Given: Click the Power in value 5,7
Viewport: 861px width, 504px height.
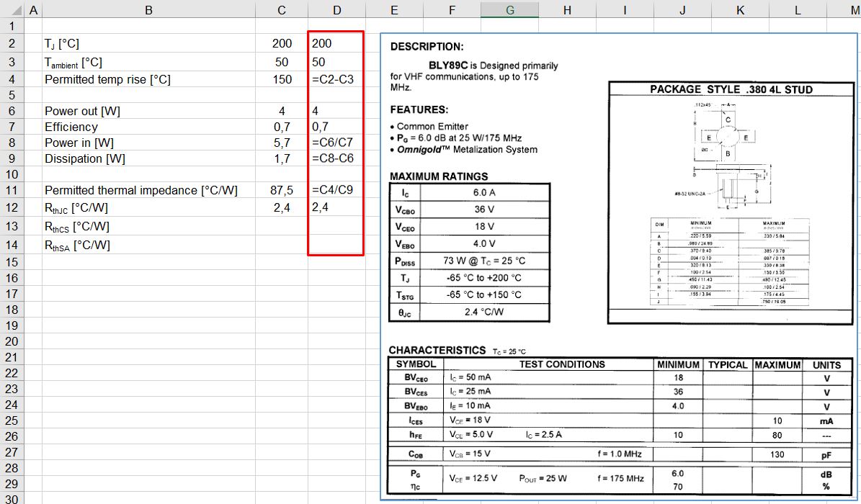Looking at the screenshot, I should tap(281, 143).
